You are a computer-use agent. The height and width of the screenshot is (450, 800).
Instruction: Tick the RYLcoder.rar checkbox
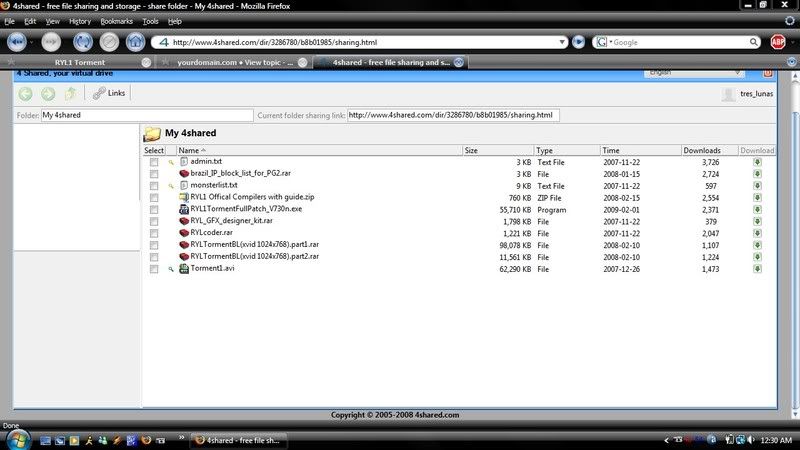(154, 233)
